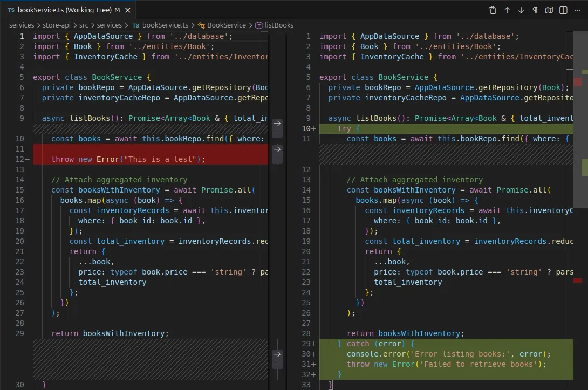Click the minimap scroll slider on right
Image resolution: width=588 pixels, height=390 pixels.
(580, 119)
